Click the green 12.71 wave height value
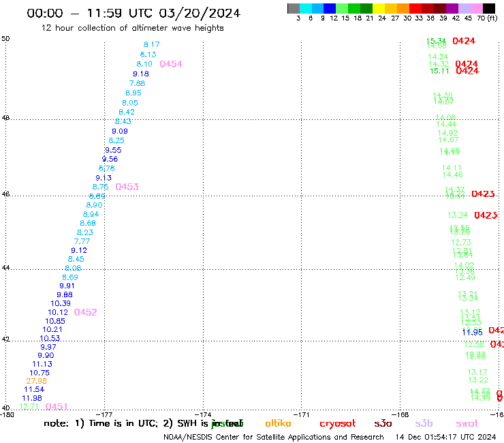 click(29, 407)
